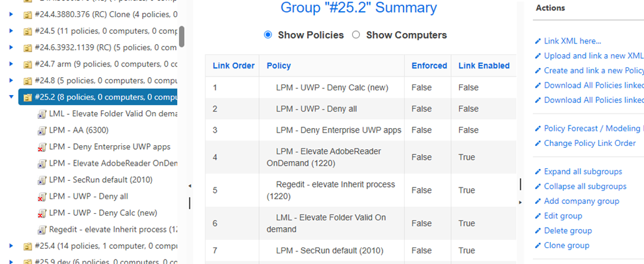This screenshot has height=264, width=644.
Task: Click the icon beside LPM - SecRun default (2010) in tree
Action: (x=42, y=180)
